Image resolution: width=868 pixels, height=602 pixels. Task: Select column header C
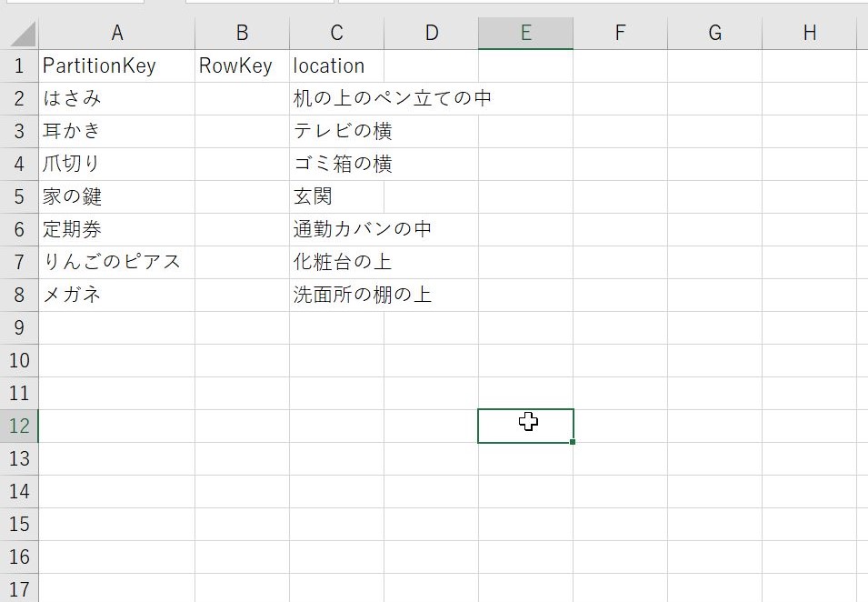(335, 33)
